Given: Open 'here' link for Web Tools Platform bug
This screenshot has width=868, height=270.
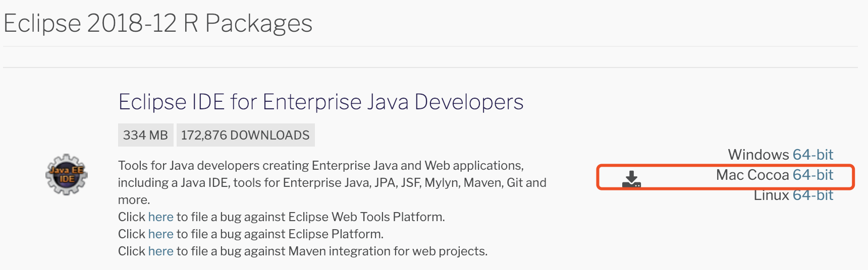Looking at the screenshot, I should (x=160, y=217).
